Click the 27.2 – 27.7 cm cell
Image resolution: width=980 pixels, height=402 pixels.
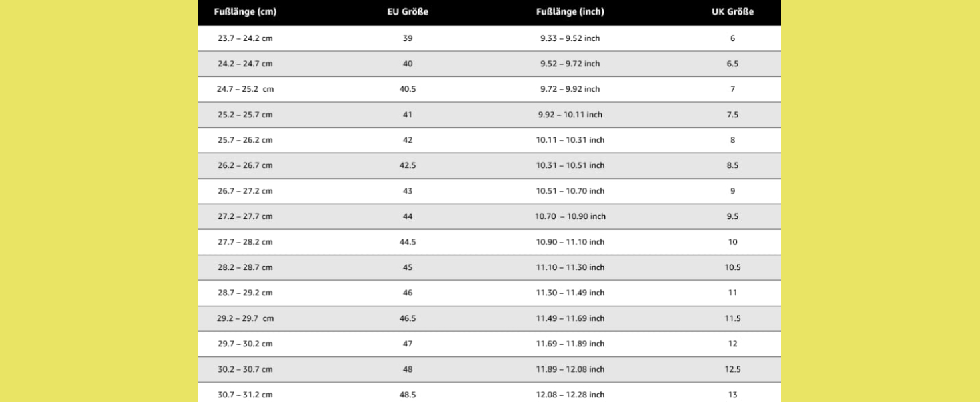245,216
